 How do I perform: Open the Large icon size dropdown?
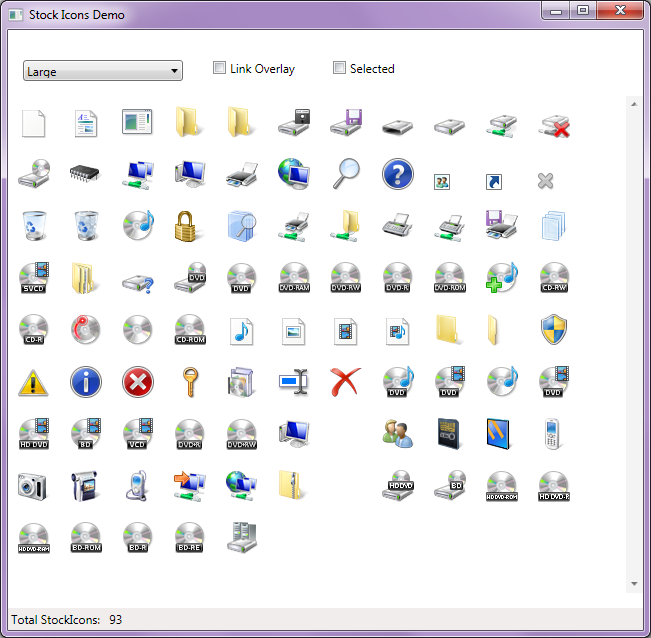coord(103,70)
